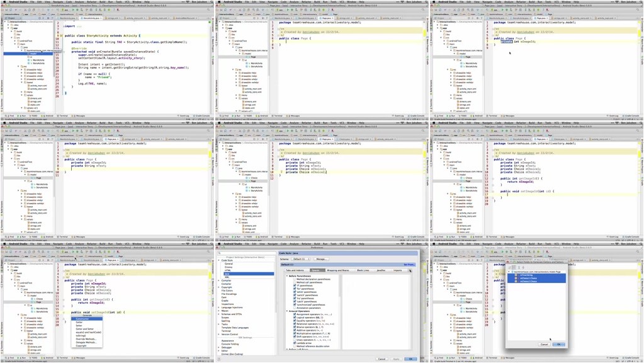Click Debug bug icon in Generate popup frame

[77, 251]
